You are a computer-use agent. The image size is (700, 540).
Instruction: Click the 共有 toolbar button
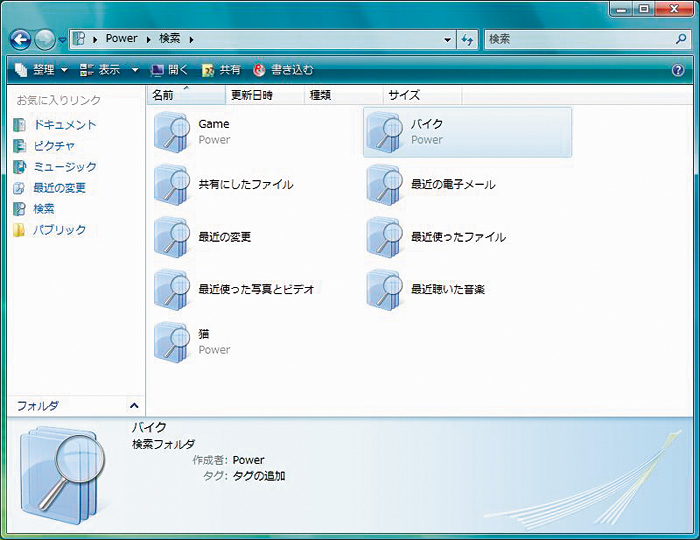pyautogui.click(x=222, y=70)
